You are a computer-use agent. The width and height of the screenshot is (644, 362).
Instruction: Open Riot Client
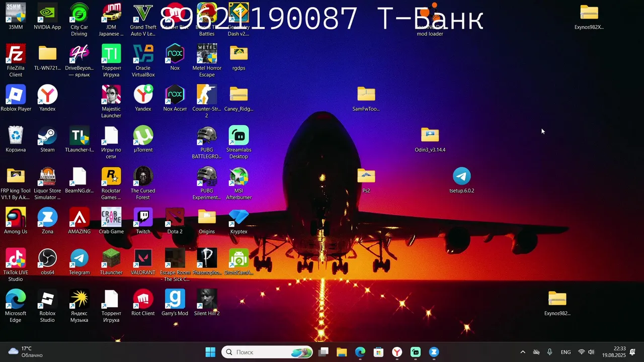(143, 303)
